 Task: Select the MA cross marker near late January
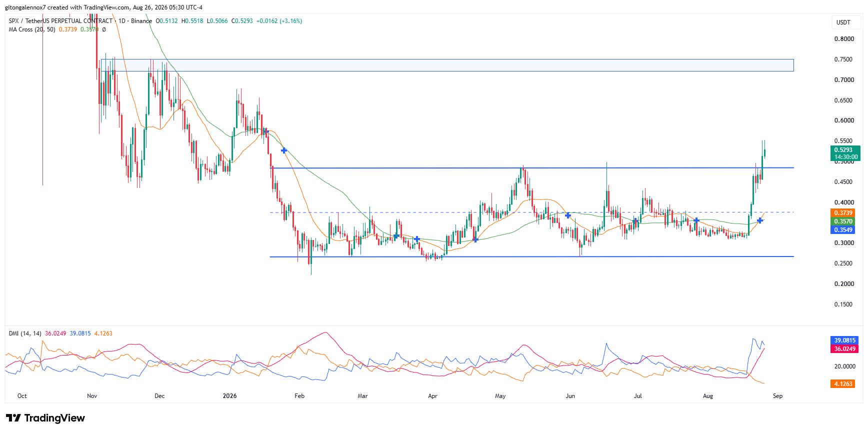(284, 150)
